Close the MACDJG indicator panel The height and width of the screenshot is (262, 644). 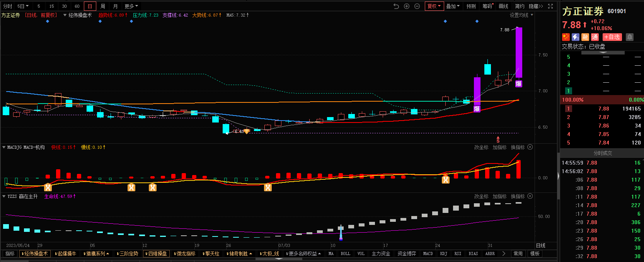[530, 147]
